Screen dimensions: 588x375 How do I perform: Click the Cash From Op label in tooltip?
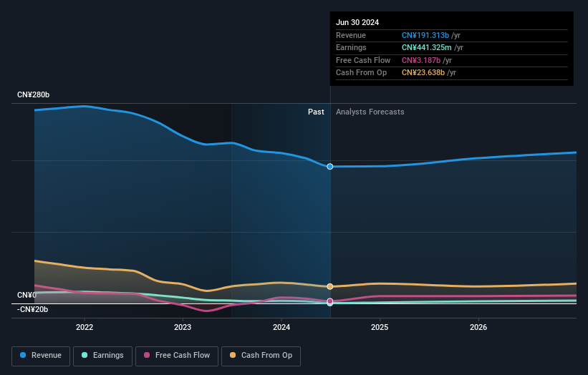click(361, 73)
